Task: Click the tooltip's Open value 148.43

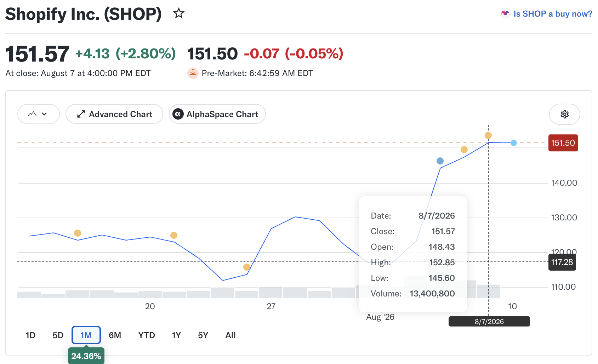Action: pyautogui.click(x=442, y=247)
